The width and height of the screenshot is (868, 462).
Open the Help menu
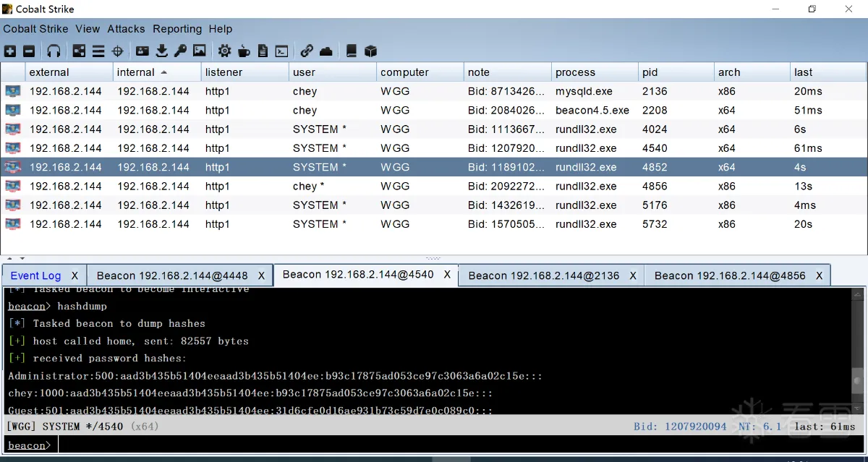pos(221,29)
